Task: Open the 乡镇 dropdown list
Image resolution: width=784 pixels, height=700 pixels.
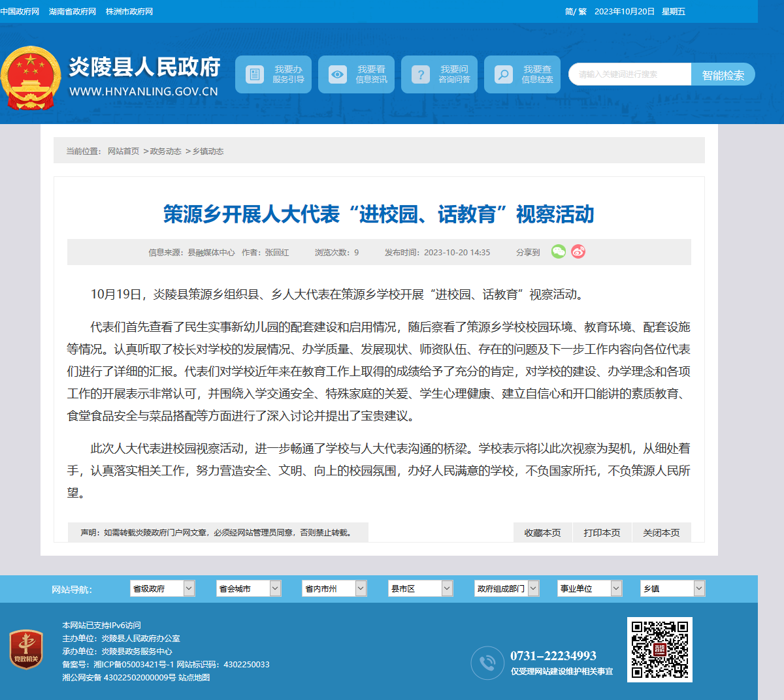Action: pyautogui.click(x=673, y=588)
